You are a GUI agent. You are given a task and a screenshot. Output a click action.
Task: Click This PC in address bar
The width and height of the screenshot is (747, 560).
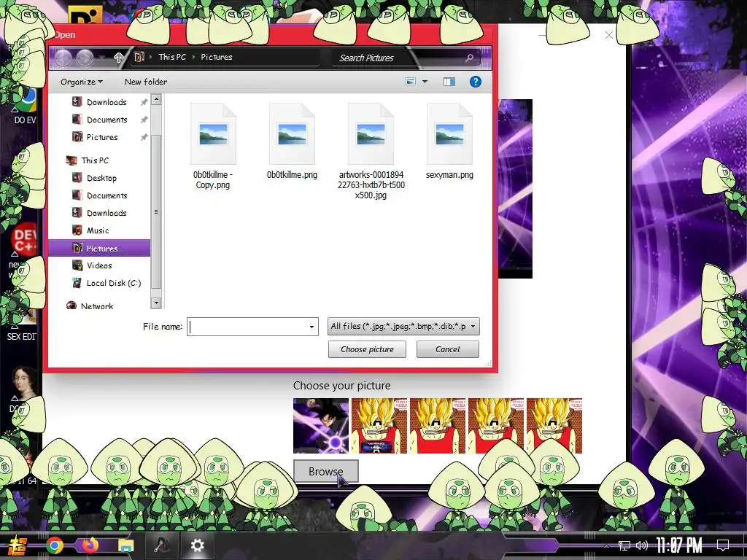172,57
